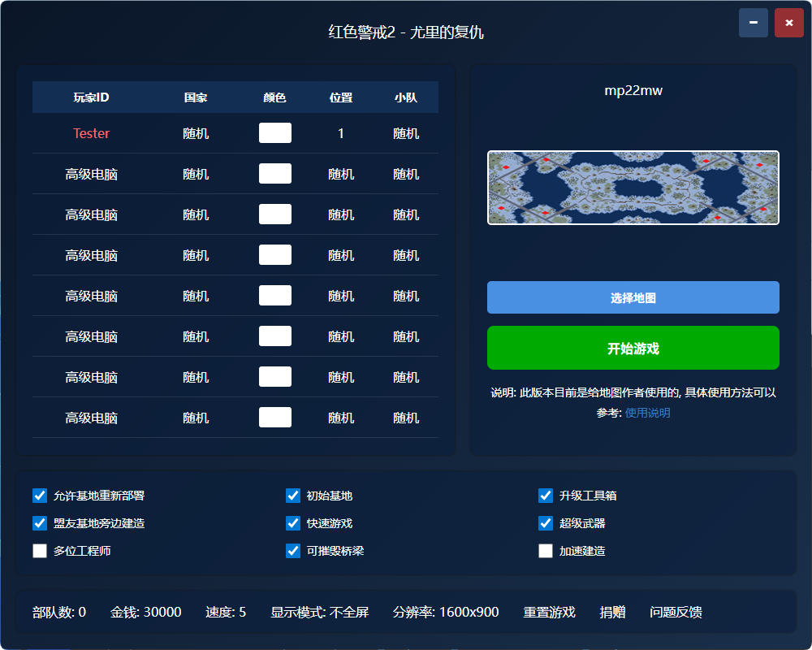Click last 高级电脑 player type
Screen dimensions: 812x650
91,418
